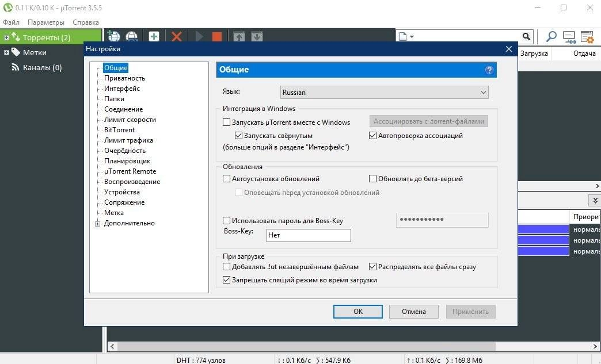Screen dimensions: 601x364
Task: Expand the Метки sidebar node
Action: [6, 52]
